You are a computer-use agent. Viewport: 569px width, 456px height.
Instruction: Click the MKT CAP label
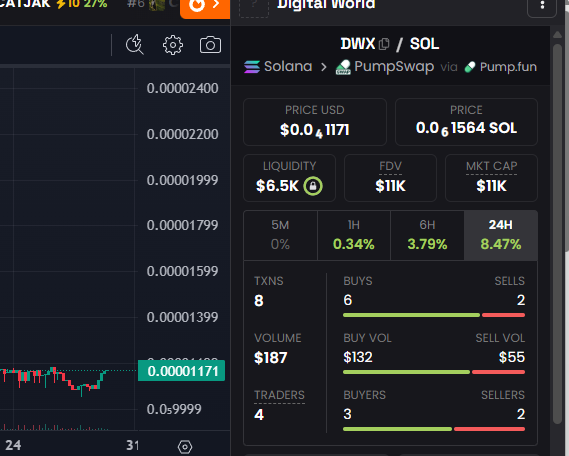491,166
